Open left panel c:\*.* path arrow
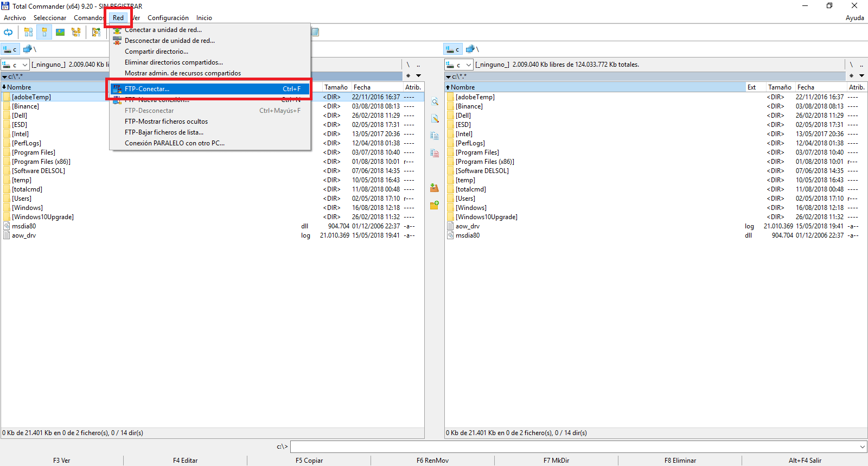Screen dimensions: 868x466 [x=4, y=77]
